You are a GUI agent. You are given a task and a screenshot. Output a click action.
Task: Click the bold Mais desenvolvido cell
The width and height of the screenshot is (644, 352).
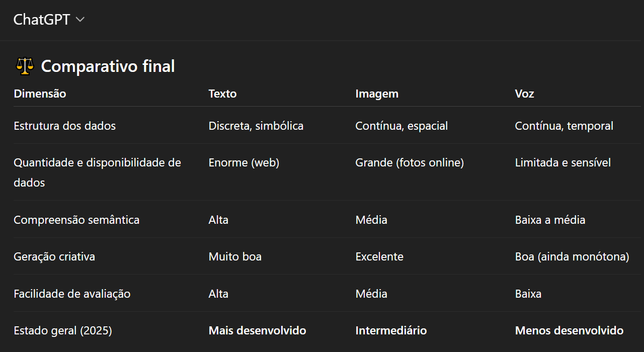[257, 330]
